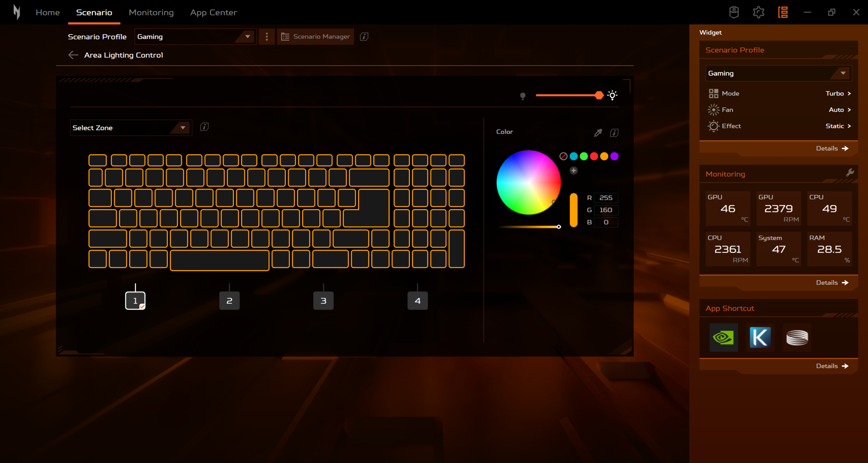Click the back arrow beside Area Lighting Control
This screenshot has width=868, height=463.
[x=73, y=55]
